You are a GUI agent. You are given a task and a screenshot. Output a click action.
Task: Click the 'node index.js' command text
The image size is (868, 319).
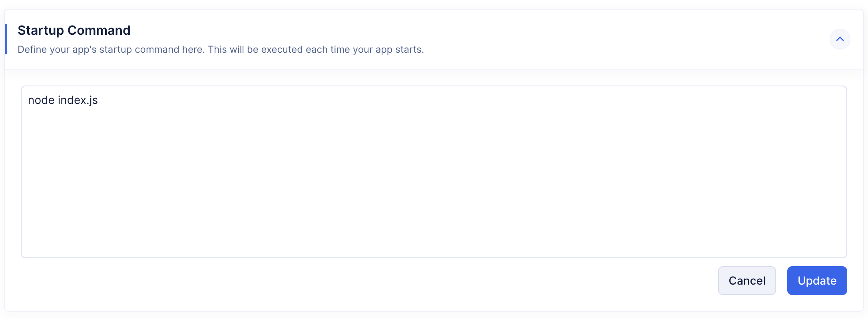pos(63,100)
